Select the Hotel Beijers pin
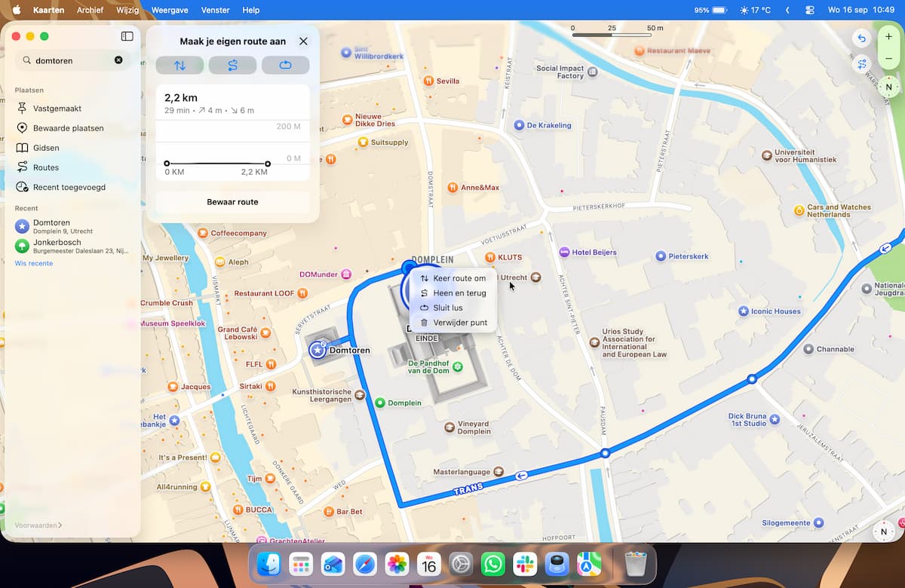The image size is (905, 588). (564, 252)
